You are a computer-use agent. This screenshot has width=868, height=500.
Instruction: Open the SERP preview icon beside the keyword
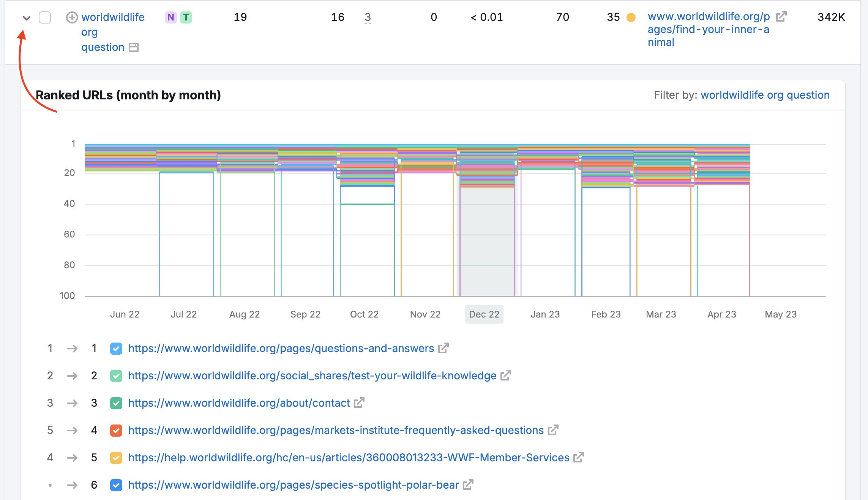[134, 47]
